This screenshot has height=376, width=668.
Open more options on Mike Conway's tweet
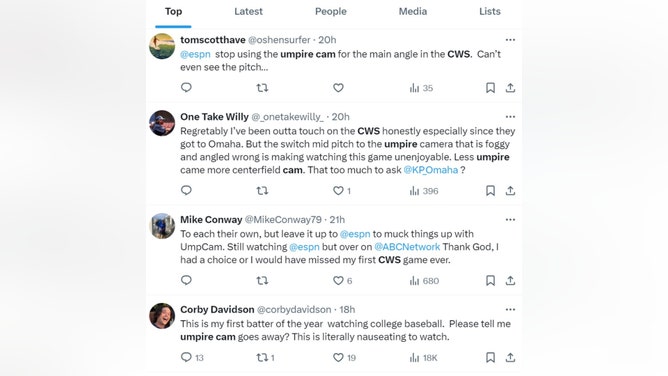pyautogui.click(x=510, y=220)
